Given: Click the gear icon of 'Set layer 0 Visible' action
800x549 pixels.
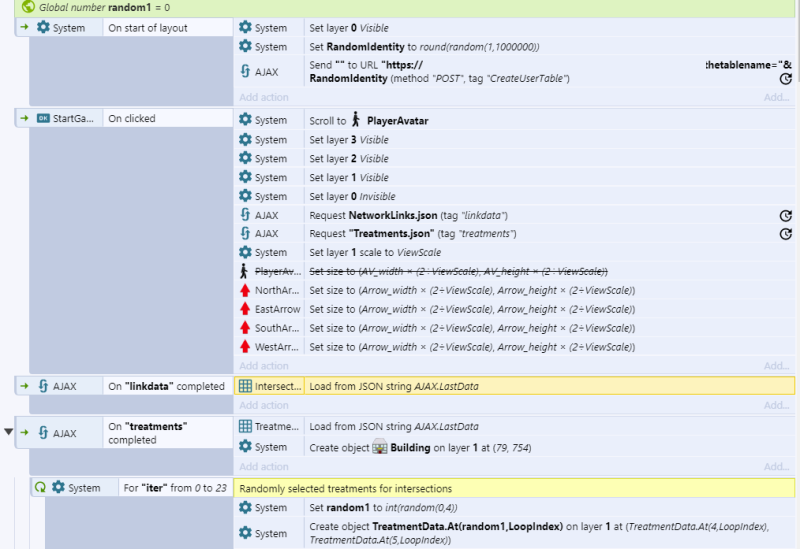Looking at the screenshot, I should (x=245, y=28).
